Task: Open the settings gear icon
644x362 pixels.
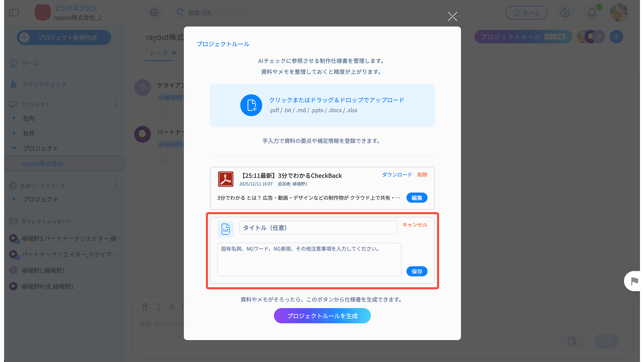Action: [x=154, y=13]
